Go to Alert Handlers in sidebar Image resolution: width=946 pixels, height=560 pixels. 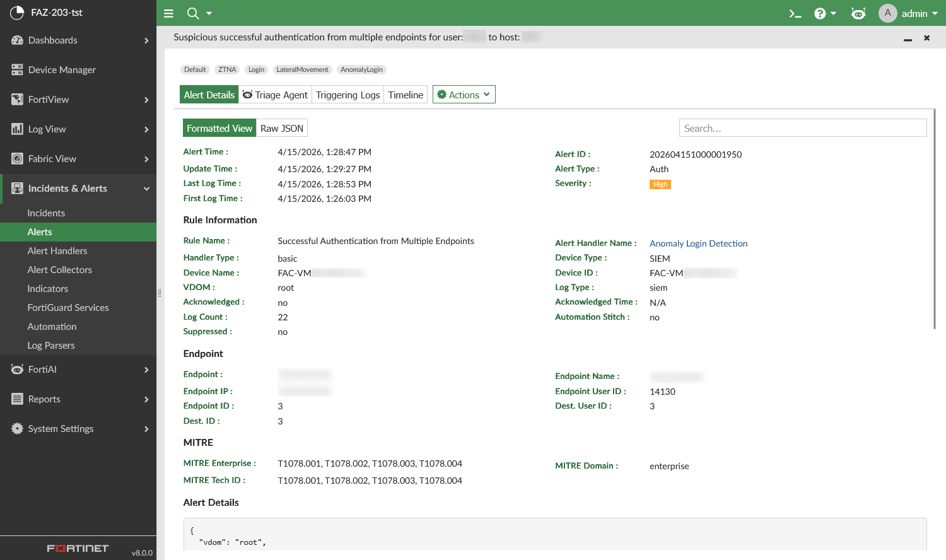[x=57, y=251]
